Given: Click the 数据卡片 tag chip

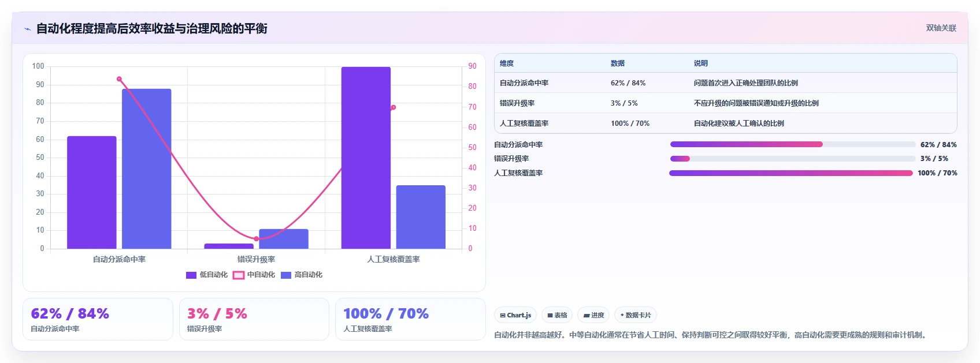Looking at the screenshot, I should pyautogui.click(x=636, y=315).
